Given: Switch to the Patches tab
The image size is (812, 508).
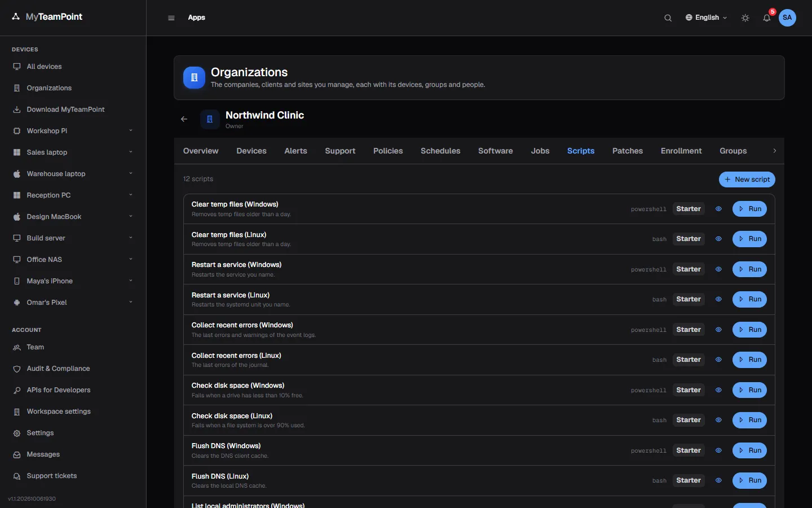Looking at the screenshot, I should pyautogui.click(x=628, y=151).
